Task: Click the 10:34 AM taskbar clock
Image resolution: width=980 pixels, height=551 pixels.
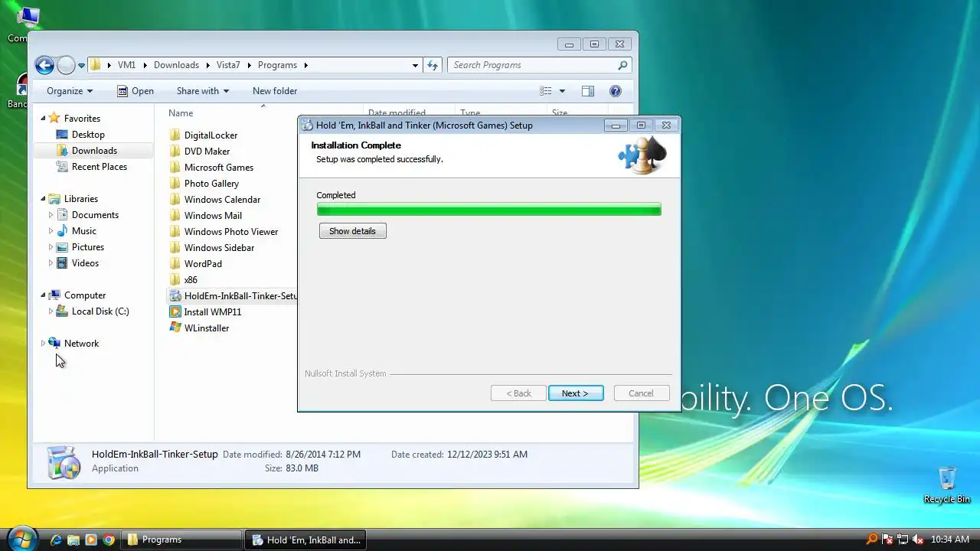Action: 950,540
